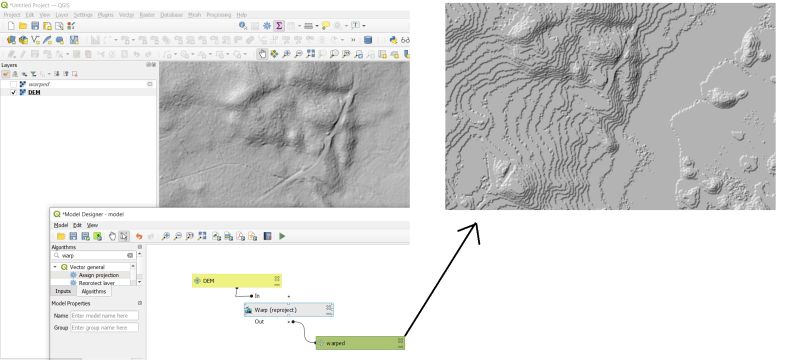Select the Warp (reproject) algorithm node
Viewport: 800px width, 360px height.
click(289, 310)
